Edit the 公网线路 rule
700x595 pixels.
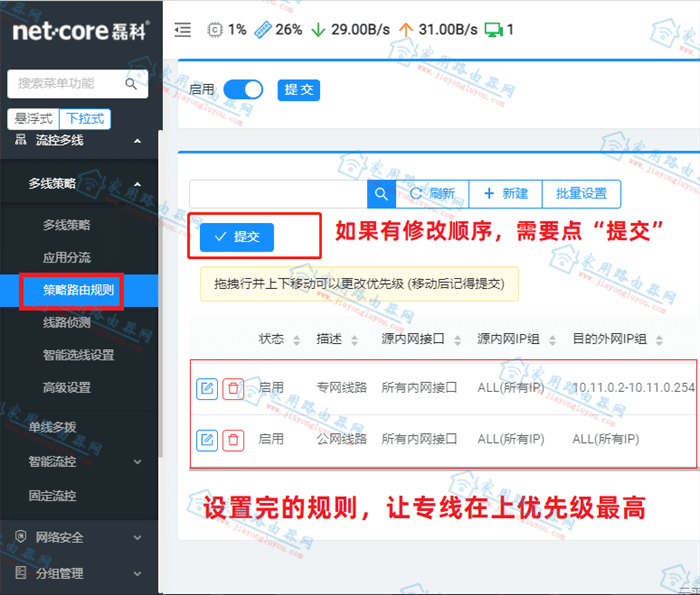point(207,441)
